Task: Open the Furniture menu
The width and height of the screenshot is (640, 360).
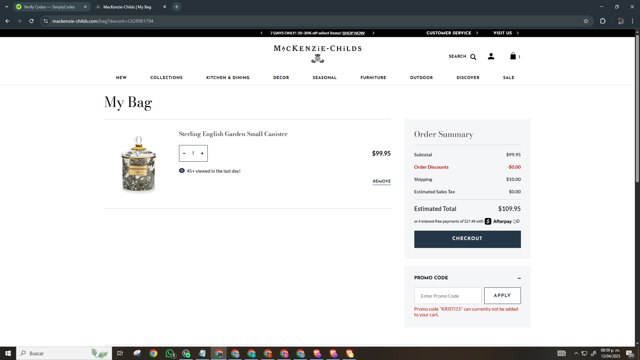Action: [x=373, y=78]
